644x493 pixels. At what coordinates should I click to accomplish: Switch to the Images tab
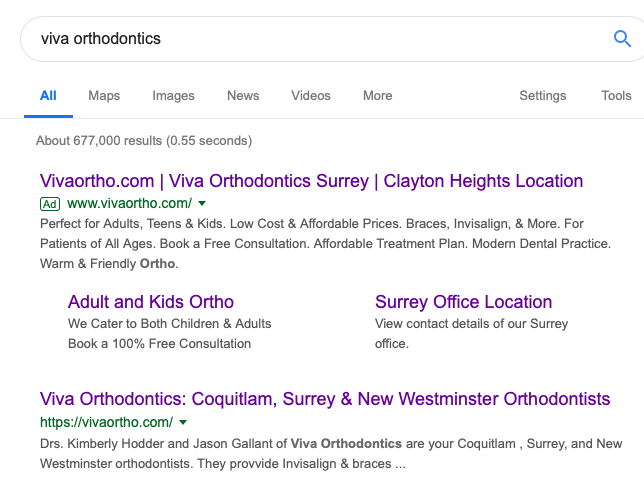click(173, 96)
